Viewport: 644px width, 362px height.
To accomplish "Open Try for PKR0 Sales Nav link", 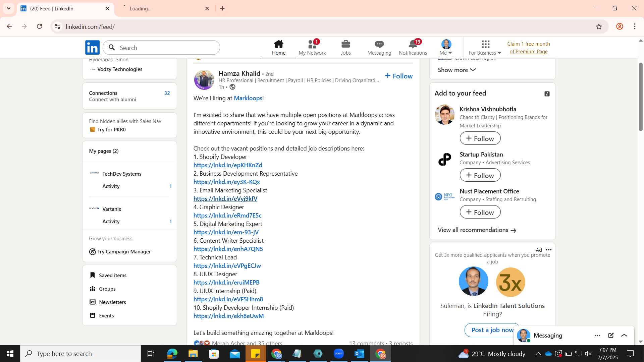I will [107, 130].
